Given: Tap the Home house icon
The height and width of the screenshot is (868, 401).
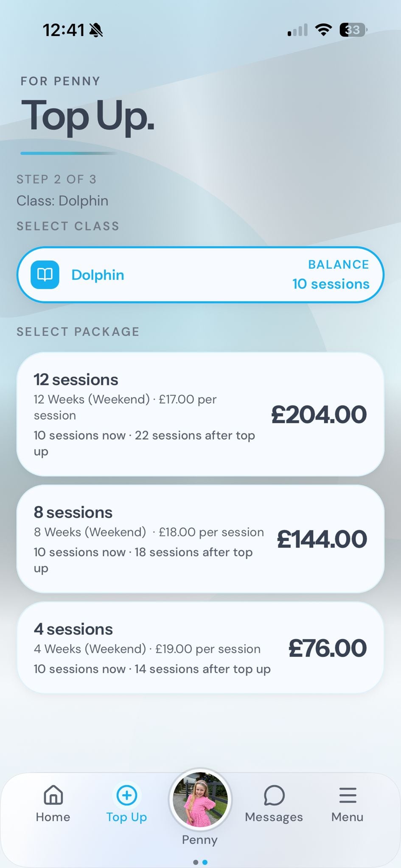Looking at the screenshot, I should [x=53, y=795].
